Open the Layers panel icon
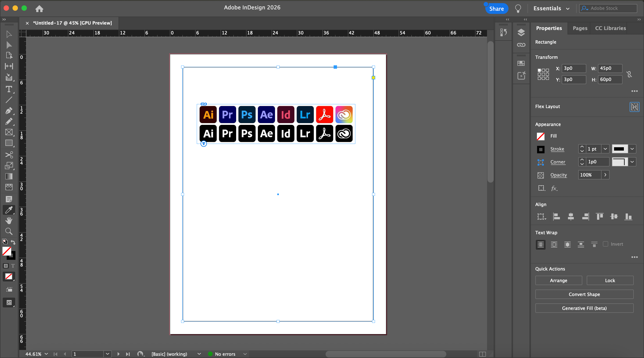The height and width of the screenshot is (358, 644). 521,32
